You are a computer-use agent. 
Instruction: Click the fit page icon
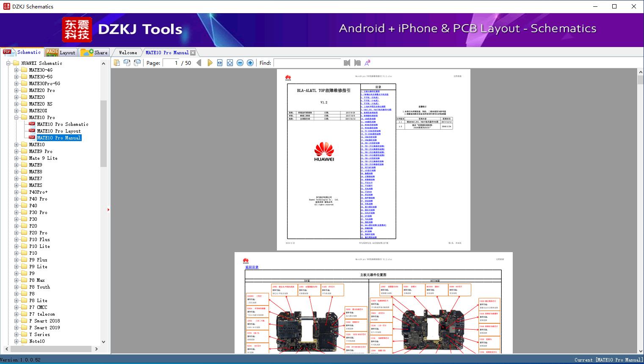pyautogui.click(x=230, y=63)
